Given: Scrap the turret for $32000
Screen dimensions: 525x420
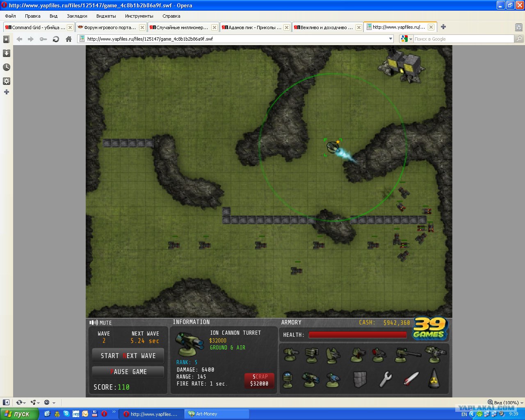Looking at the screenshot, I should click(x=259, y=380).
